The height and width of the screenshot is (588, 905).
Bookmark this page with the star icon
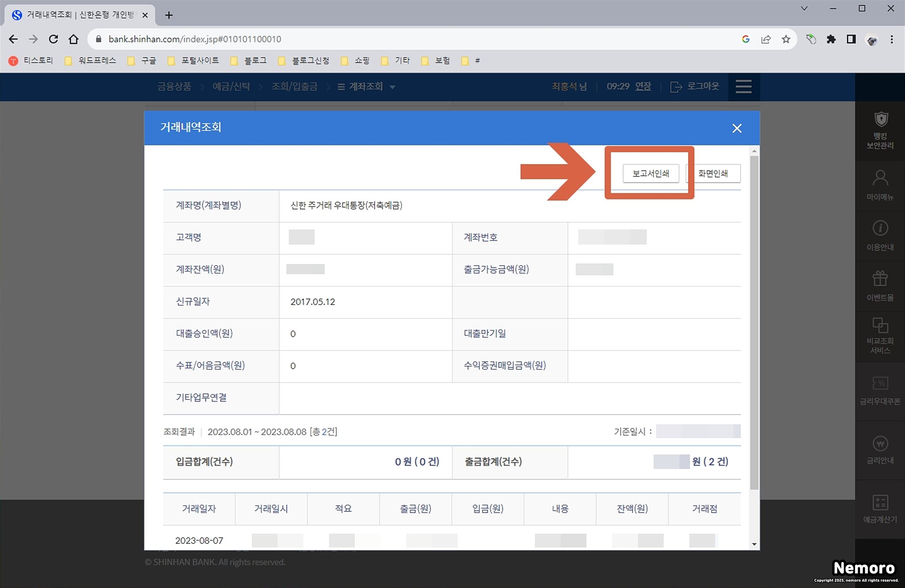(786, 39)
